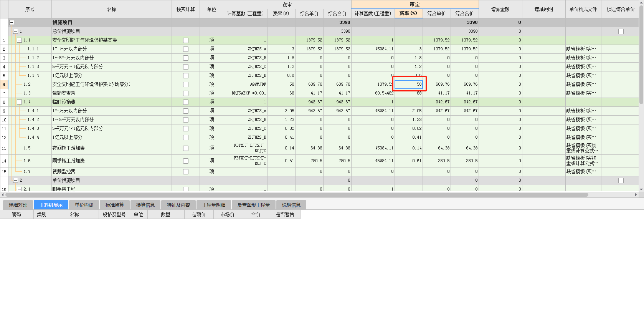Click the 单价构成文件 column header
This screenshot has width=644, height=330.
(583, 9)
